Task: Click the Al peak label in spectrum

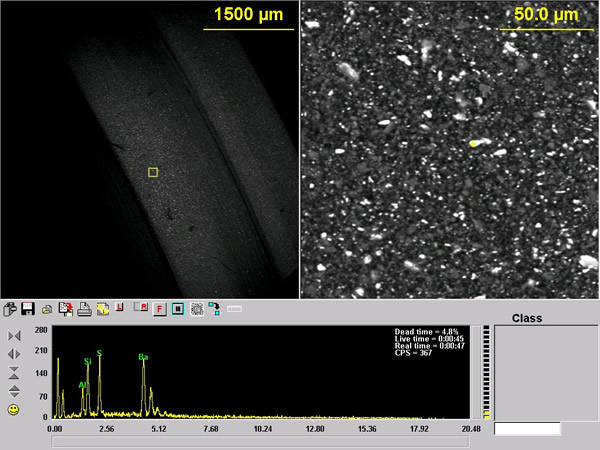Action: (x=82, y=385)
